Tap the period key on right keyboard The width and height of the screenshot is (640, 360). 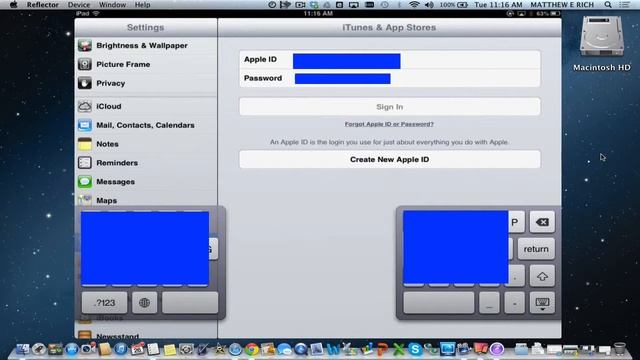coord(516,276)
